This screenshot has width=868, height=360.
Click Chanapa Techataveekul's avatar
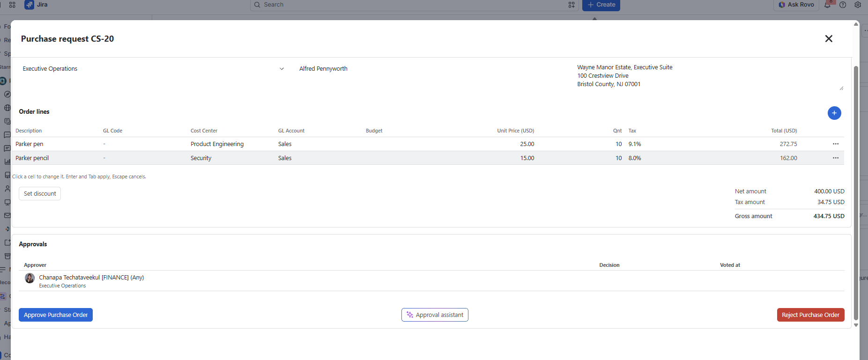pyautogui.click(x=30, y=278)
